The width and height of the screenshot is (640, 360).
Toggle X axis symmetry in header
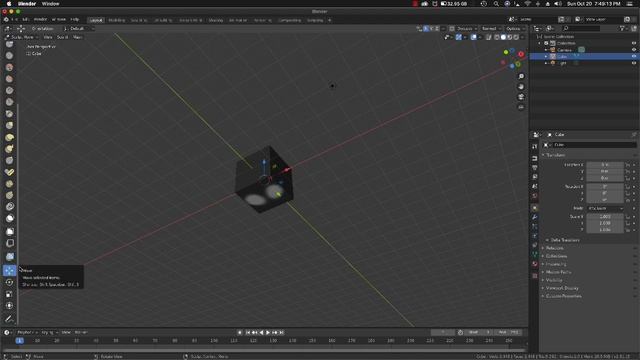426,29
